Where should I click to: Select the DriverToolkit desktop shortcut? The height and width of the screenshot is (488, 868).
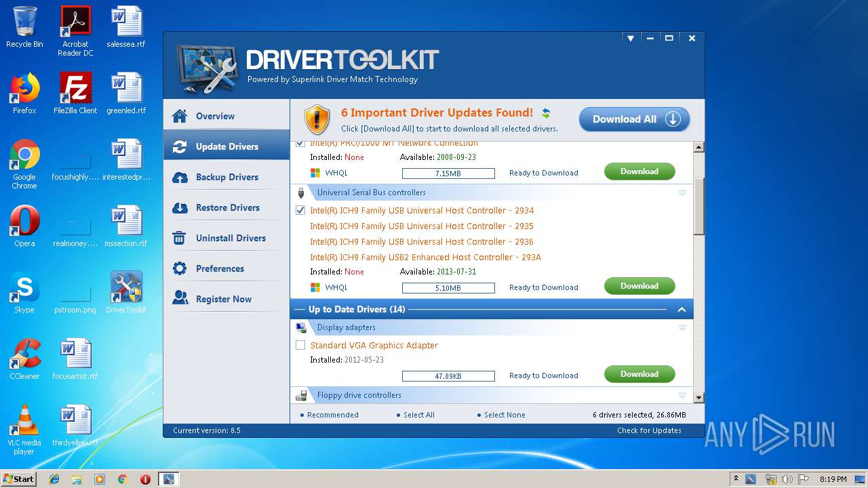(x=126, y=293)
